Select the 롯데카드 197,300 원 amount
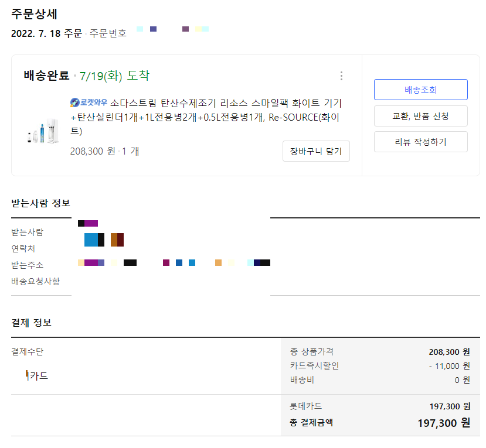The image size is (486, 448). tap(450, 406)
